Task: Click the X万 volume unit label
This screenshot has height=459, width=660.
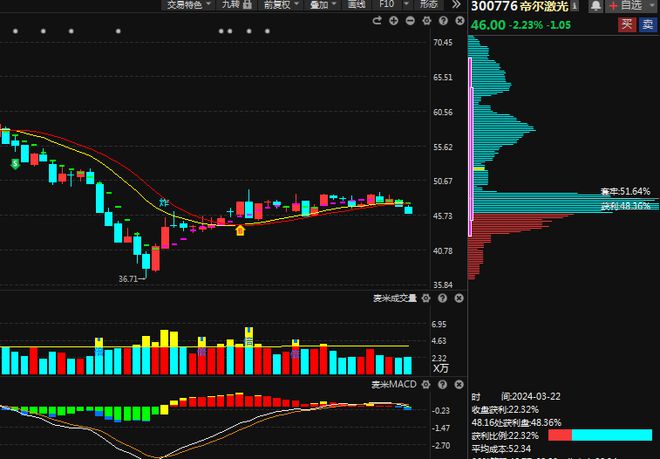Action: pyautogui.click(x=440, y=368)
